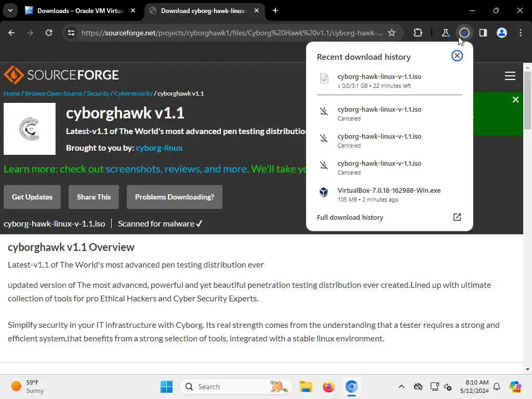Open the Cybersecurity breadcrumb link
The image size is (532, 399).
(133, 94)
